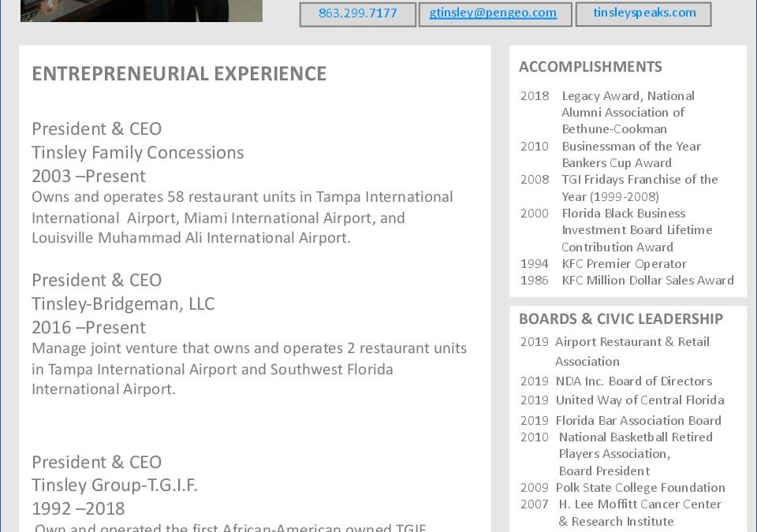Click the KFC Premier Operator entry
This screenshot has width=757, height=532.
(x=624, y=264)
